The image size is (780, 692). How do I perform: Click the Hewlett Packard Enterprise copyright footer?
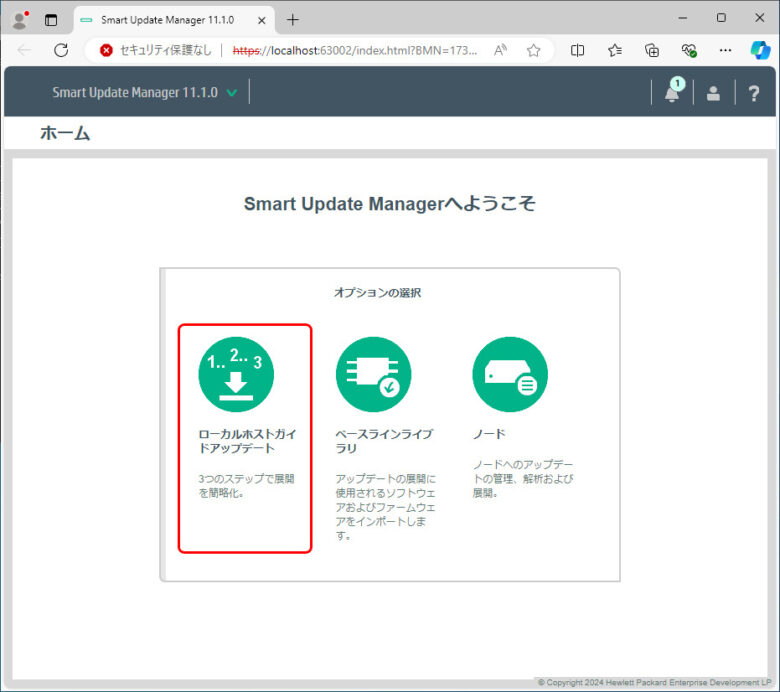[x=654, y=683]
